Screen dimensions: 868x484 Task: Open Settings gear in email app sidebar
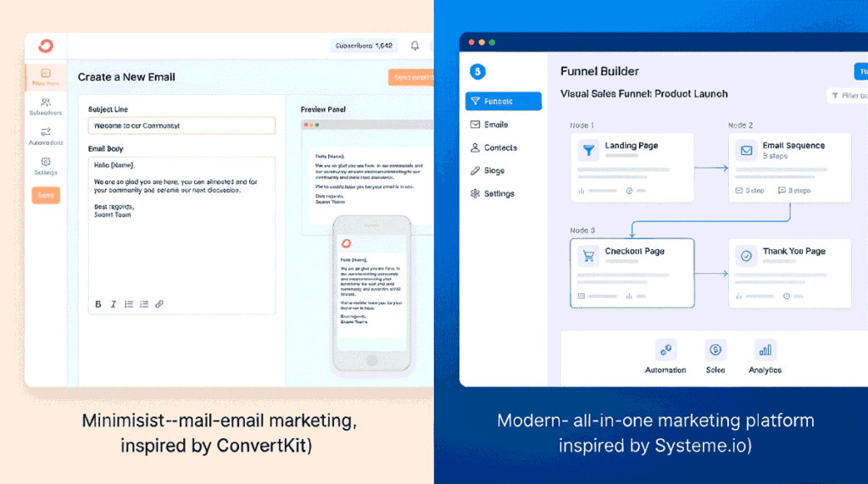click(46, 166)
